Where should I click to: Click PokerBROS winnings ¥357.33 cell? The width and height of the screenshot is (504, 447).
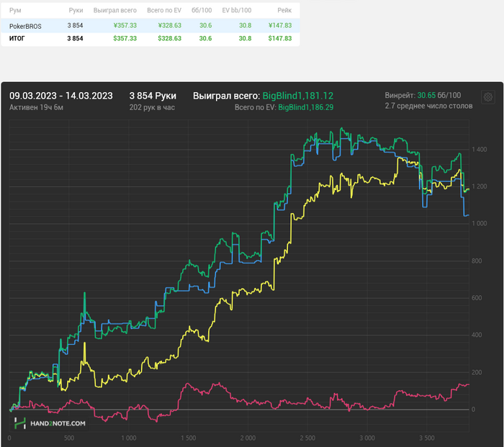pos(125,25)
